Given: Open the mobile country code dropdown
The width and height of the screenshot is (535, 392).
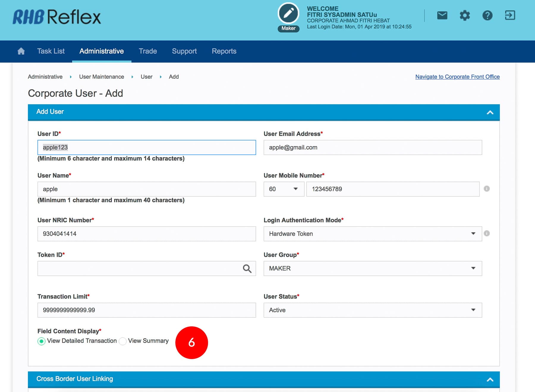Looking at the screenshot, I should 284,189.
